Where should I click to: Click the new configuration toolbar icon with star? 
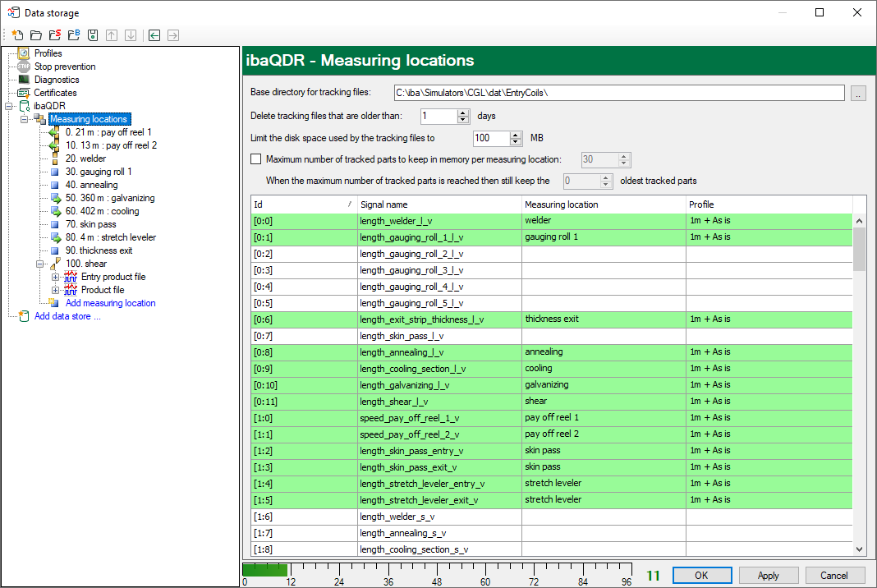point(17,35)
